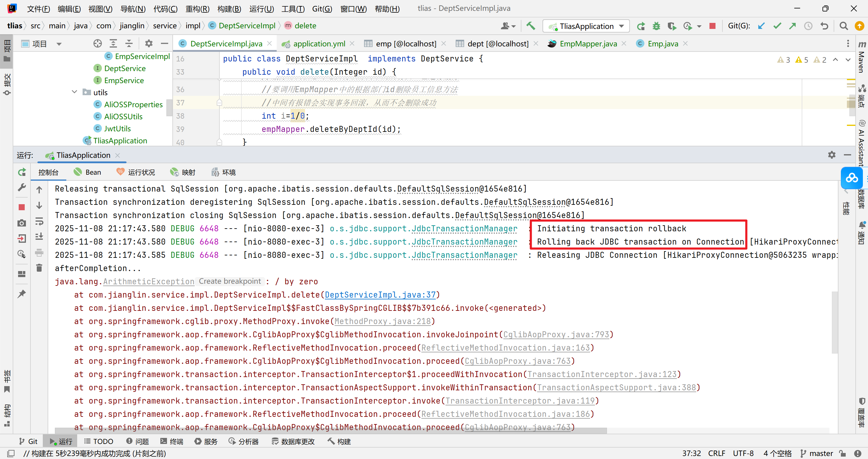Switch to the EmpMapper.java editor tab

(x=588, y=44)
